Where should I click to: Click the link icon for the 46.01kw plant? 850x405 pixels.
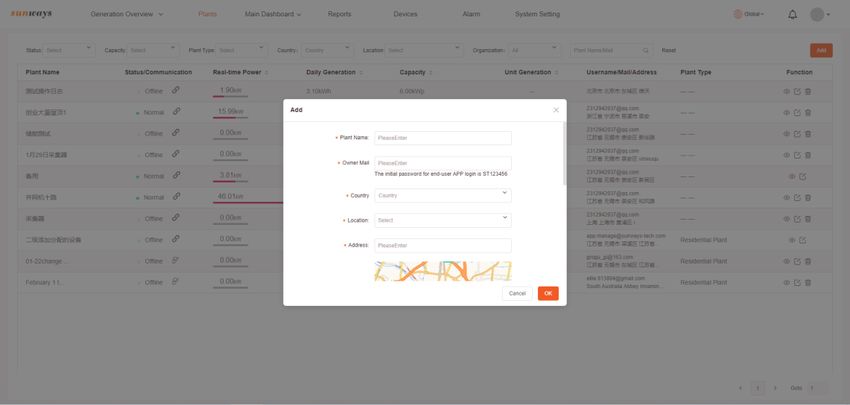[176, 196]
